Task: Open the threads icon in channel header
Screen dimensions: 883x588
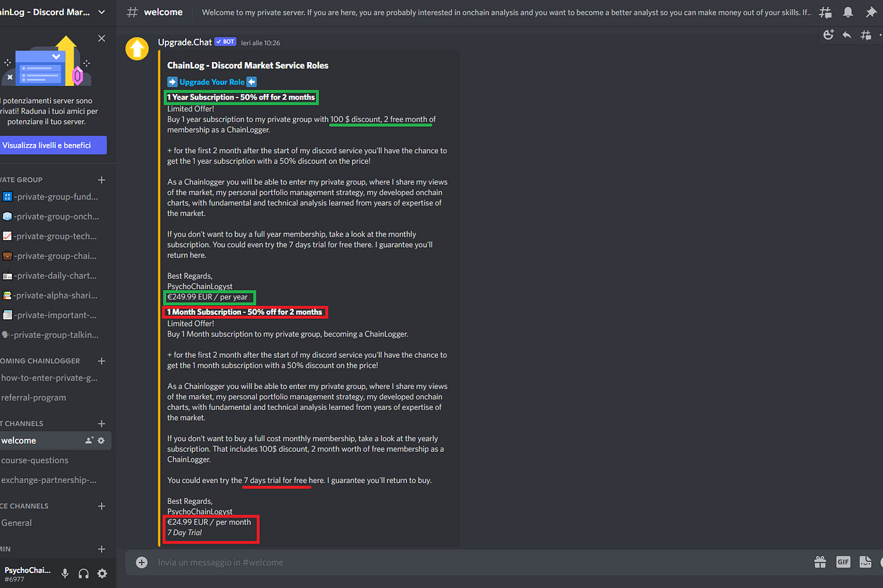Action: [826, 12]
